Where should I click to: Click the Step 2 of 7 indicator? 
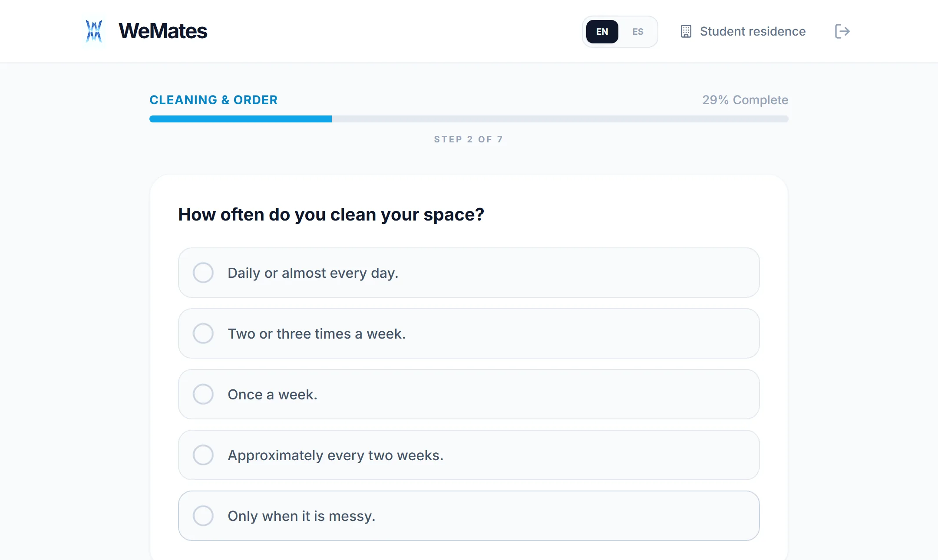(x=469, y=139)
